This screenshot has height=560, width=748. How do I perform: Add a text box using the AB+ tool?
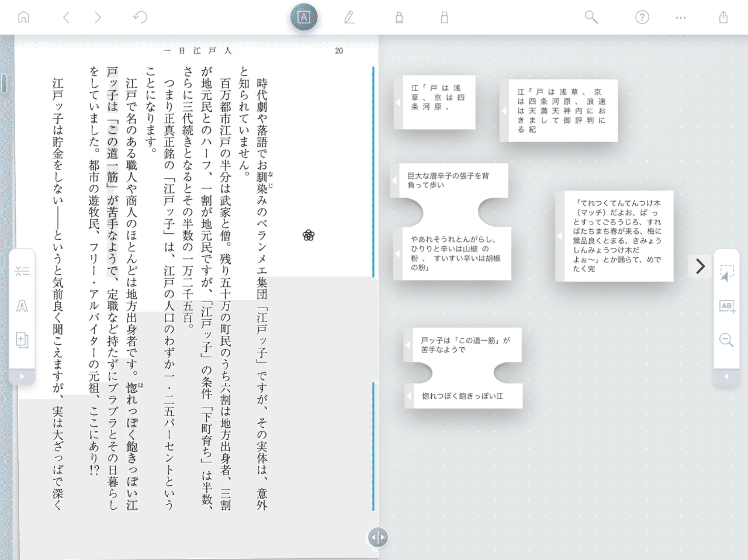tap(727, 306)
